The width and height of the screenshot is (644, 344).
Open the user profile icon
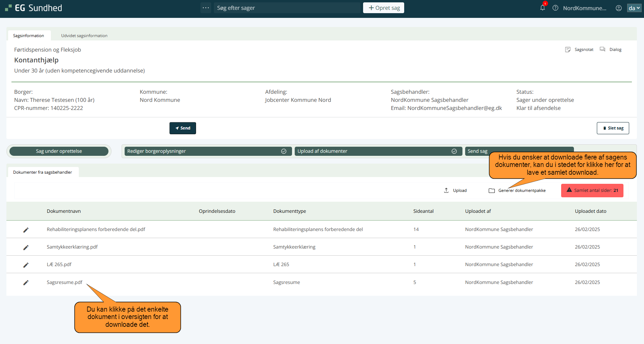(618, 8)
